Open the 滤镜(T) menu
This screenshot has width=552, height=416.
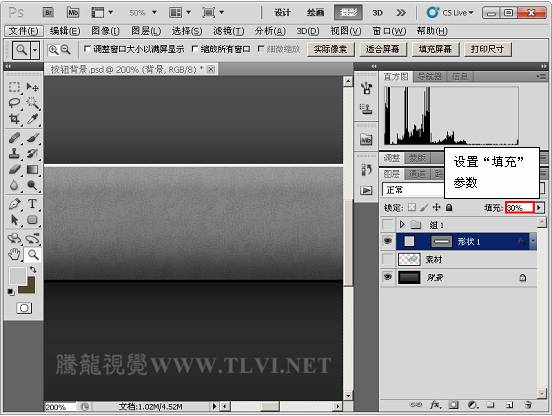coord(228,31)
